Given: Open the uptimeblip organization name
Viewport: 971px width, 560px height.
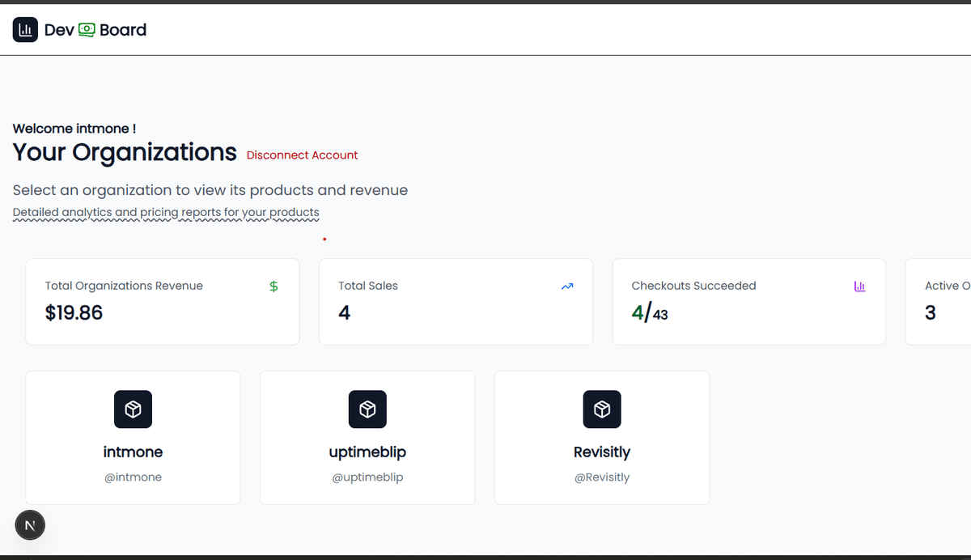Looking at the screenshot, I should 367,452.
